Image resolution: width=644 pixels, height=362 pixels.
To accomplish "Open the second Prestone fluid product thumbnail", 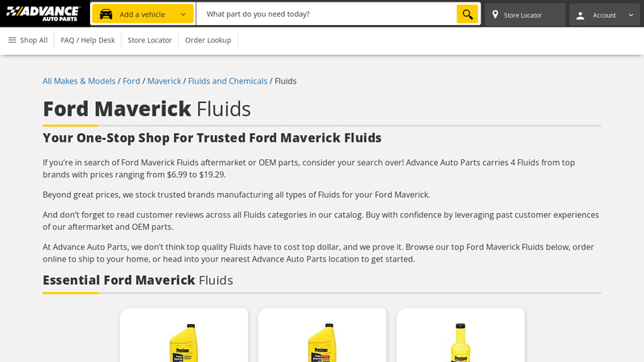I will (323, 343).
